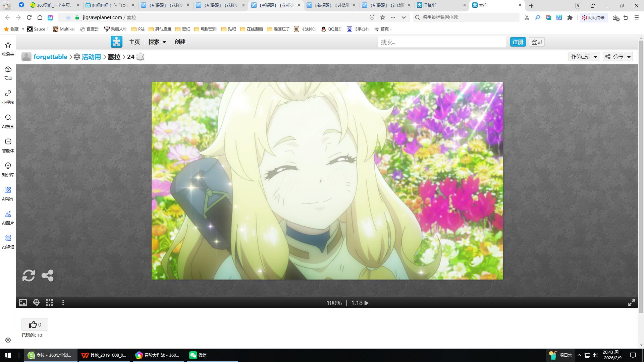This screenshot has width=644, height=362.
Task: Enter fullscreen mode with expand icon
Action: tap(631, 303)
